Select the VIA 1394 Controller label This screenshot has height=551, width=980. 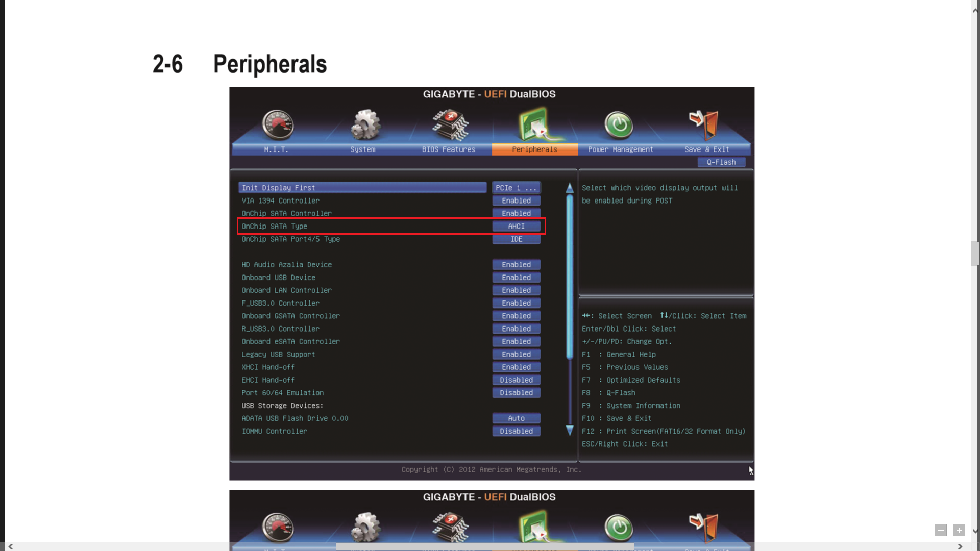point(280,201)
